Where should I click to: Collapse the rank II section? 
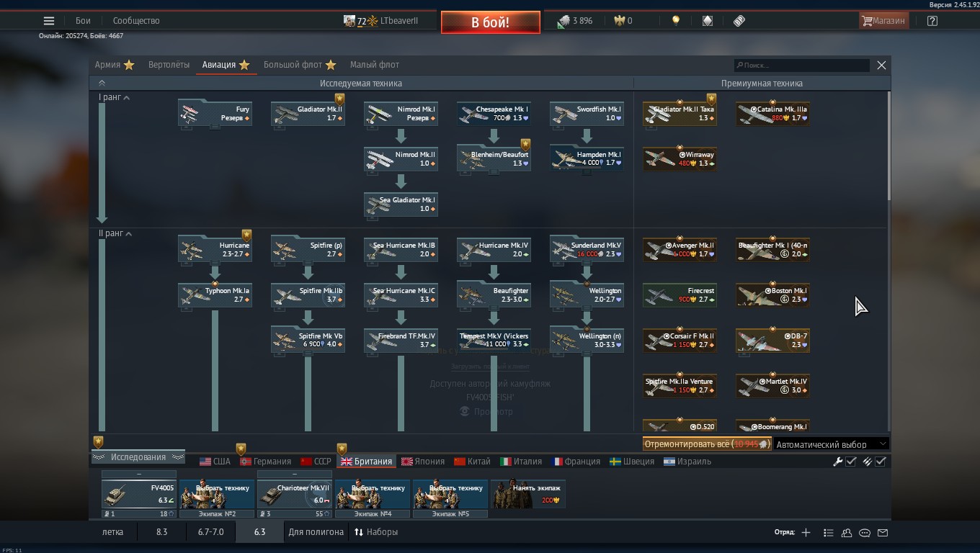129,233
